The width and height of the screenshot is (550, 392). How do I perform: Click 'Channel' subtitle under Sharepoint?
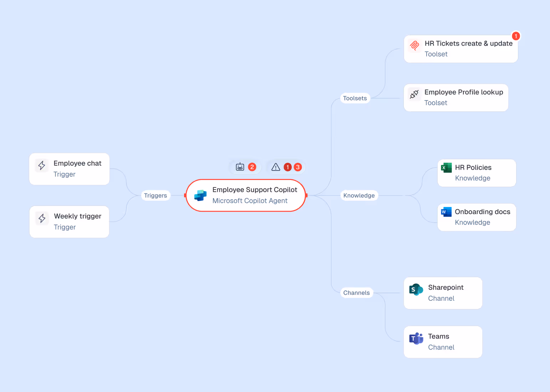click(x=441, y=299)
